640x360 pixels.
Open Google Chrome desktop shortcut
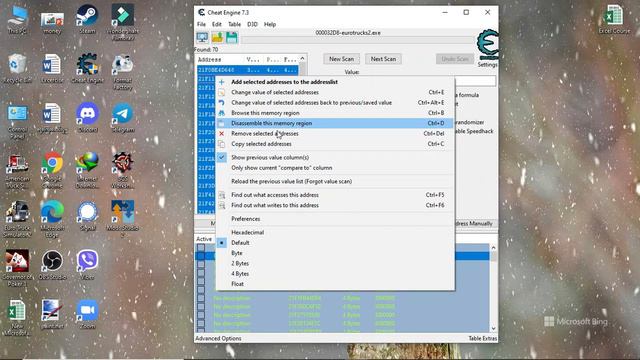tap(52, 170)
